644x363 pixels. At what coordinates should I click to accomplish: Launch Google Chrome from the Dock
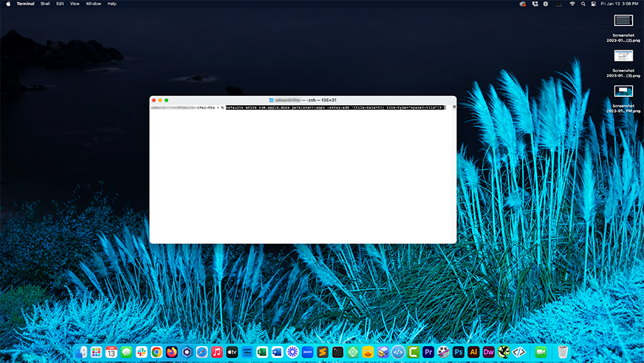[x=157, y=352]
